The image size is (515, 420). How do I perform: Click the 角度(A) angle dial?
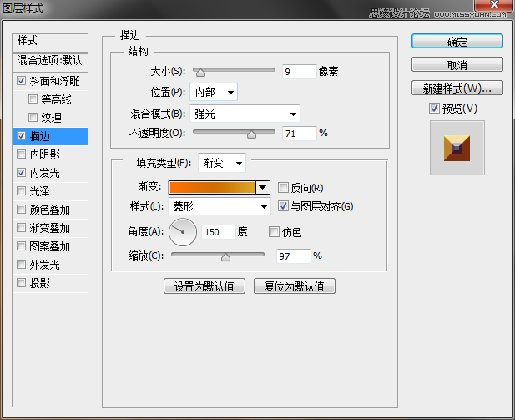tap(183, 232)
